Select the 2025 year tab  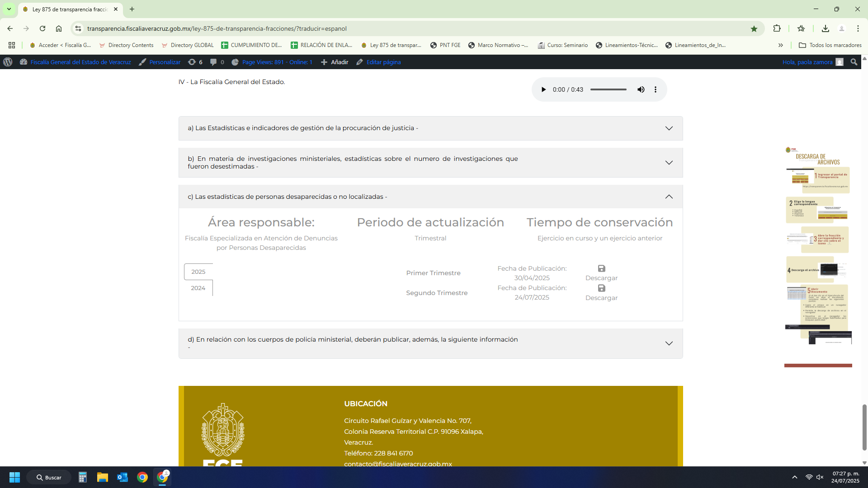point(198,272)
